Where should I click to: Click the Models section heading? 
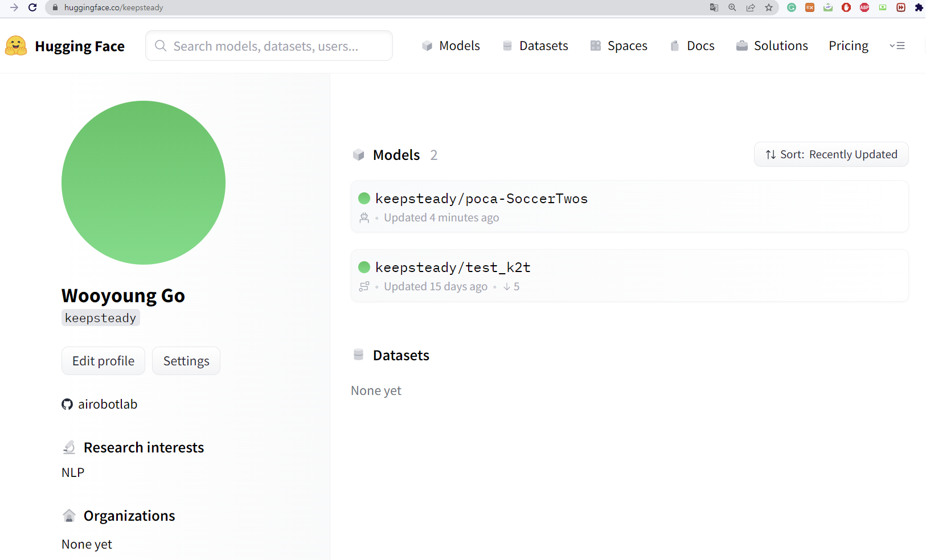(x=396, y=155)
